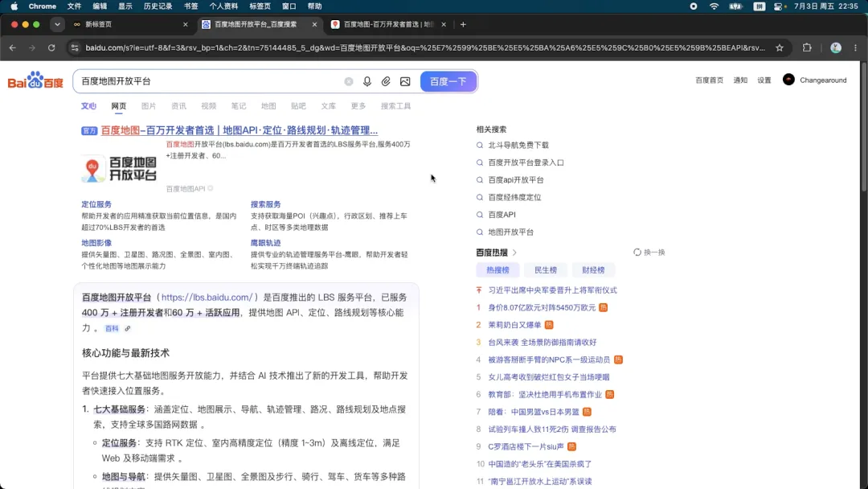The image size is (868, 489).
Task: Open the 设置 menu
Action: coord(764,80)
